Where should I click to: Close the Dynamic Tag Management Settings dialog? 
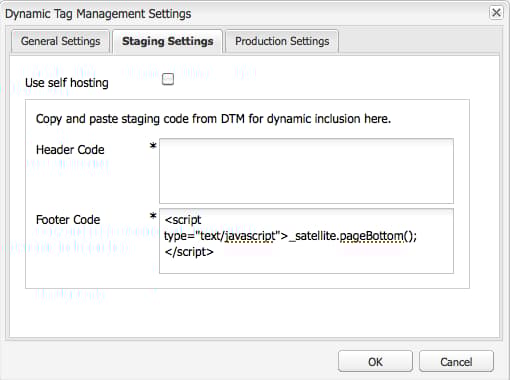pos(496,13)
